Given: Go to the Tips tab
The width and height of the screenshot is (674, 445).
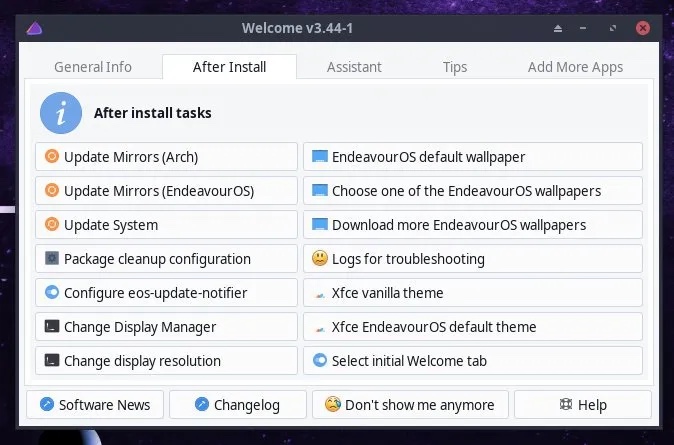Looking at the screenshot, I should coord(455,67).
